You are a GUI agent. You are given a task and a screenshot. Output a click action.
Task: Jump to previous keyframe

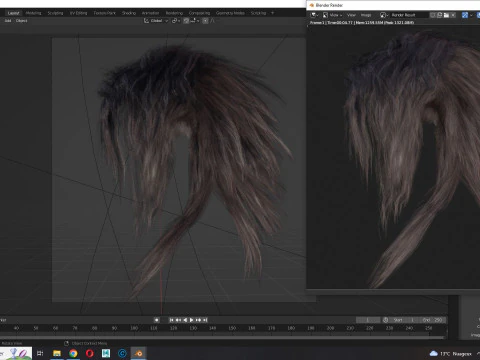pyautogui.click(x=178, y=320)
